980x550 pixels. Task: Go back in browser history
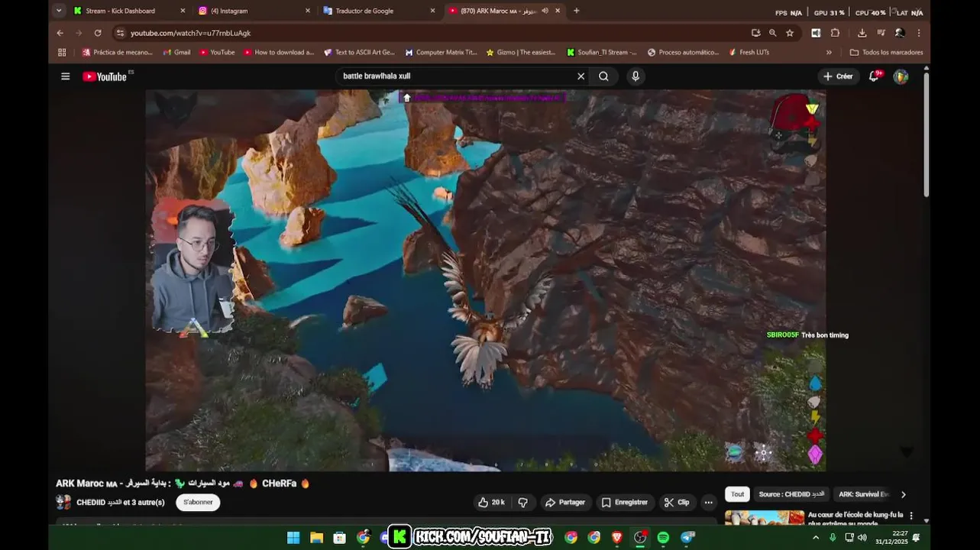click(x=60, y=33)
